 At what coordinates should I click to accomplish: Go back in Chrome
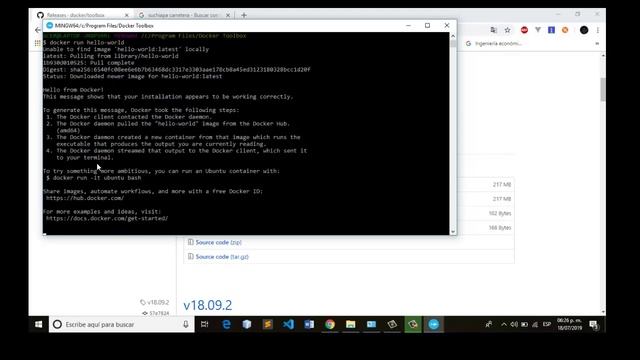click(38, 30)
